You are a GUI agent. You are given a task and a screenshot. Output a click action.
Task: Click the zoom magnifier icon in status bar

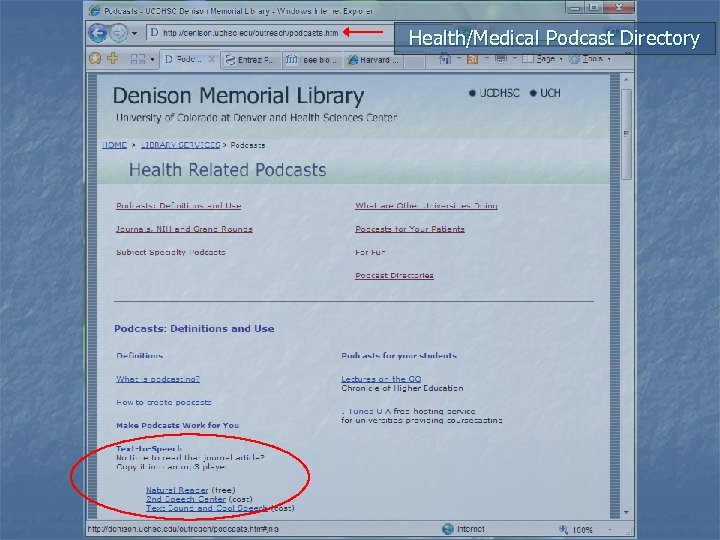coord(563,529)
